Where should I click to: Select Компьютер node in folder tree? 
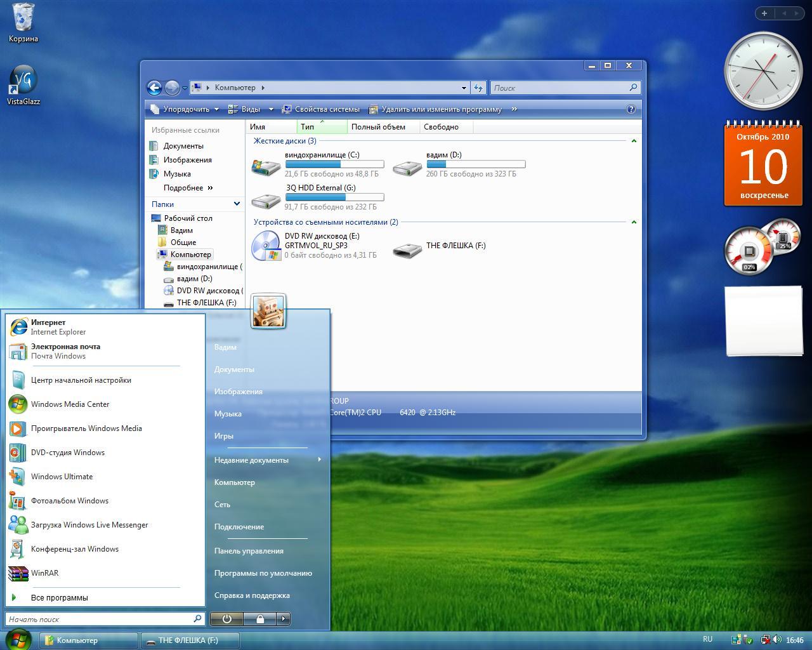(x=190, y=255)
